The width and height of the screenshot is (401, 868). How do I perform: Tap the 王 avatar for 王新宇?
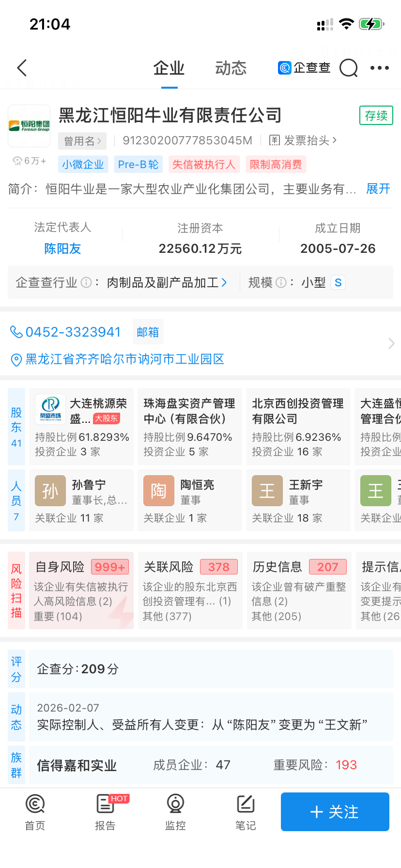[267, 491]
